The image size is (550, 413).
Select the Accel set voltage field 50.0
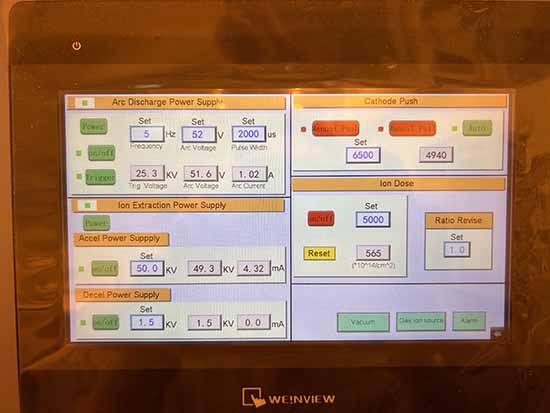click(x=147, y=268)
